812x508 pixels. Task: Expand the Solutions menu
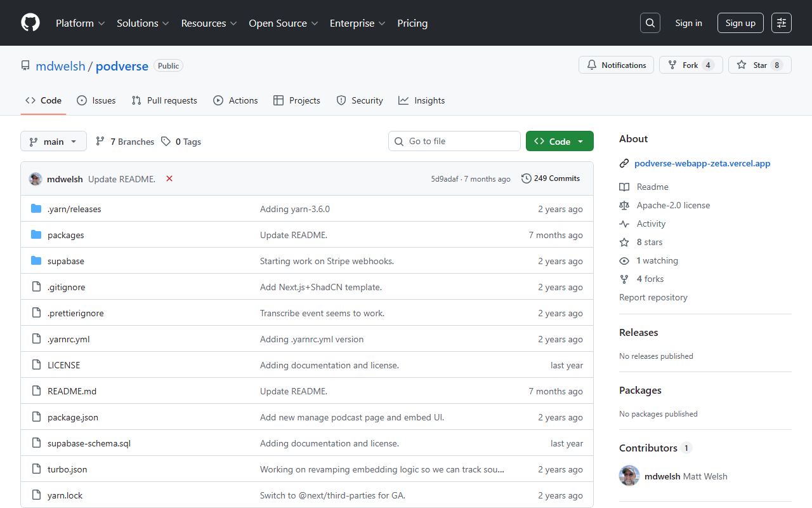coord(143,23)
